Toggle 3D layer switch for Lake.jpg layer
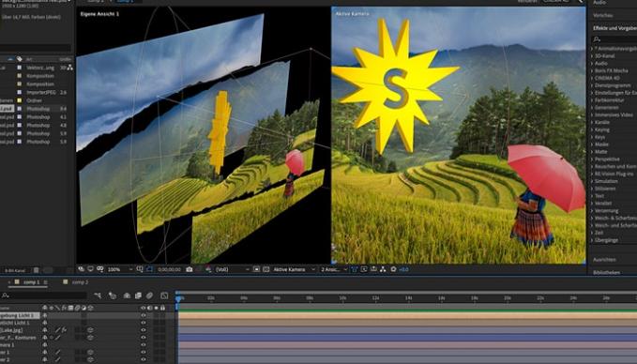Image resolution: width=637 pixels, height=364 pixels. (x=90, y=330)
